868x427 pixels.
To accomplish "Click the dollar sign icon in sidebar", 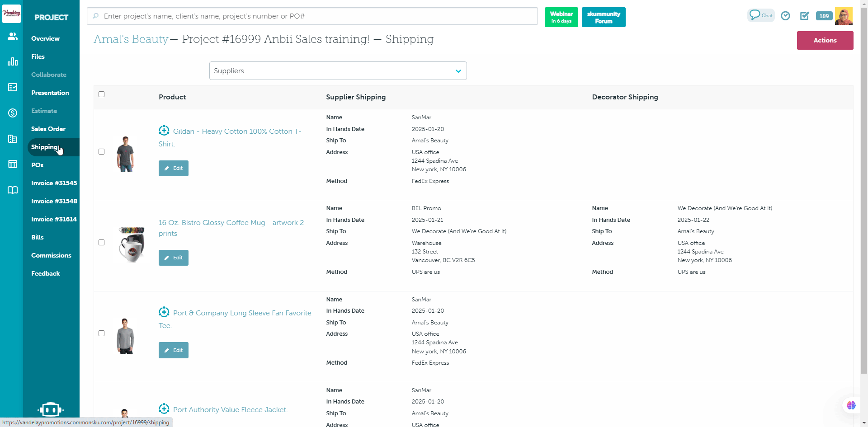I will [12, 113].
